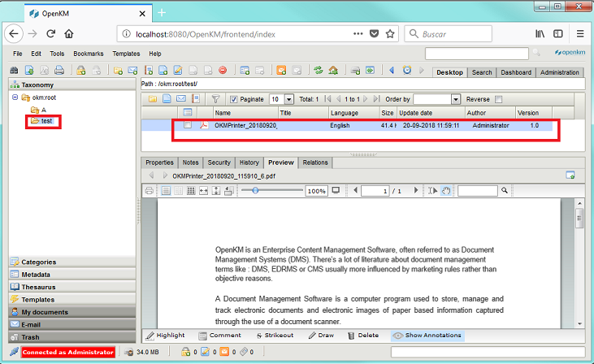Click the browser Buscar search box
The image size is (594, 364).
pyautogui.click(x=449, y=34)
